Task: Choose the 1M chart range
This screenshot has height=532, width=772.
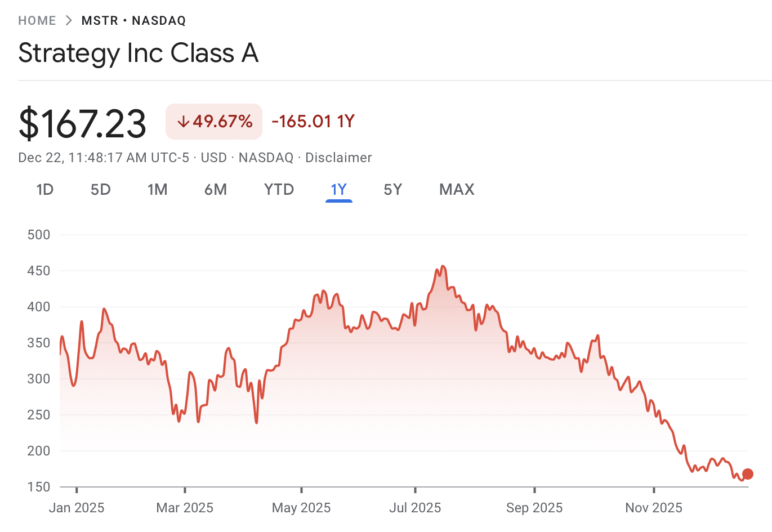Action: [x=158, y=190]
